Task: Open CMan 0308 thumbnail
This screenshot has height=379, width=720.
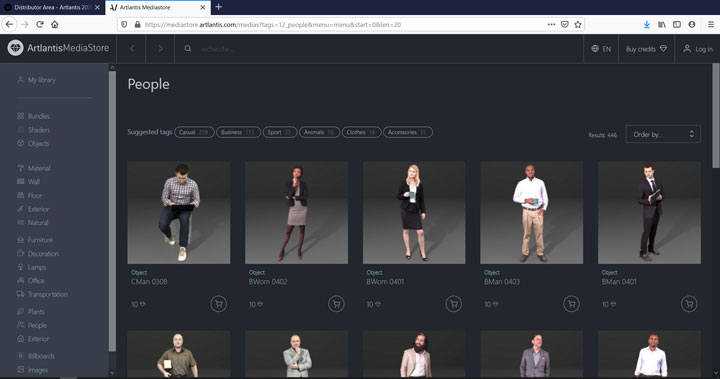Action: [179, 212]
